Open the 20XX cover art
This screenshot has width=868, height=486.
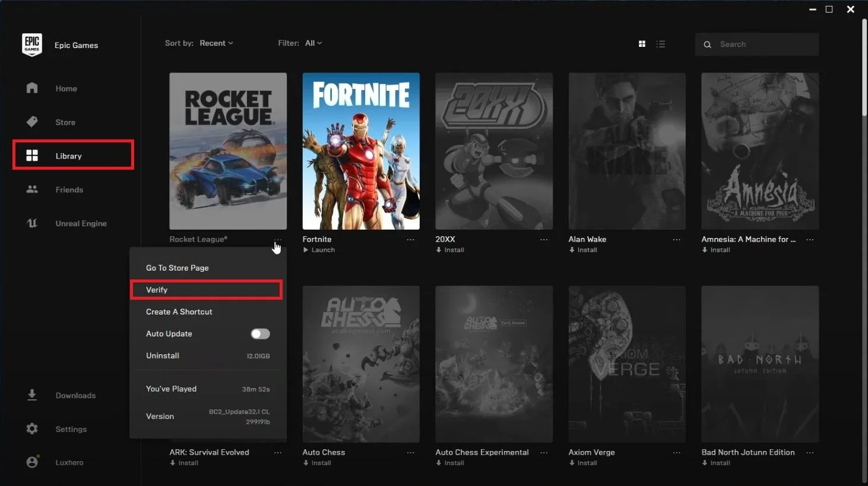tap(494, 151)
